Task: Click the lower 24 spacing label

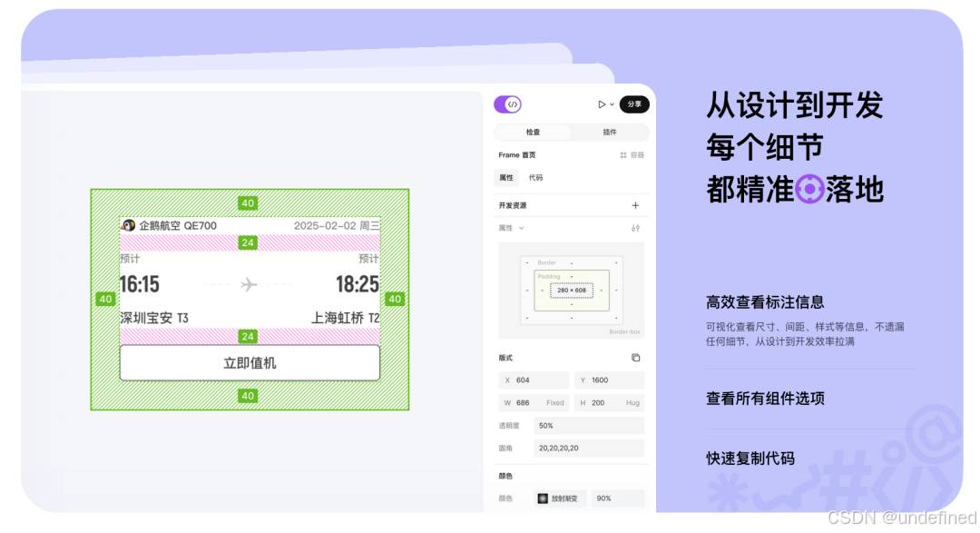Action: (x=248, y=337)
